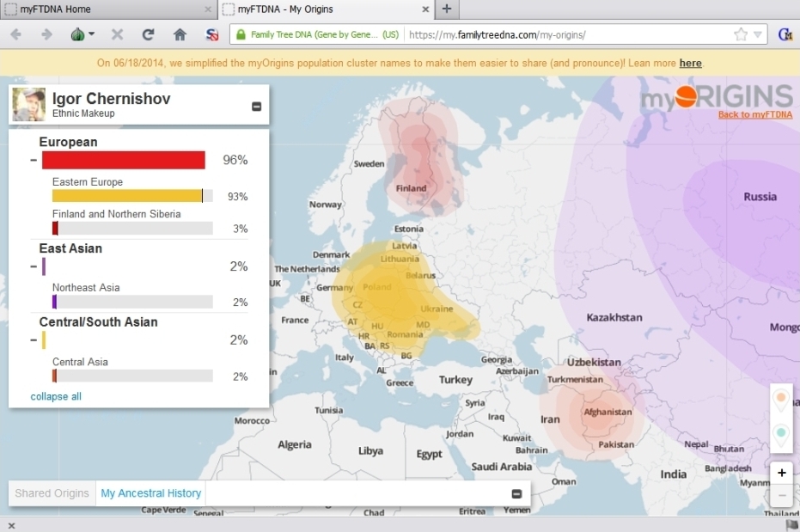Close the status bar with its X

click(12, 525)
